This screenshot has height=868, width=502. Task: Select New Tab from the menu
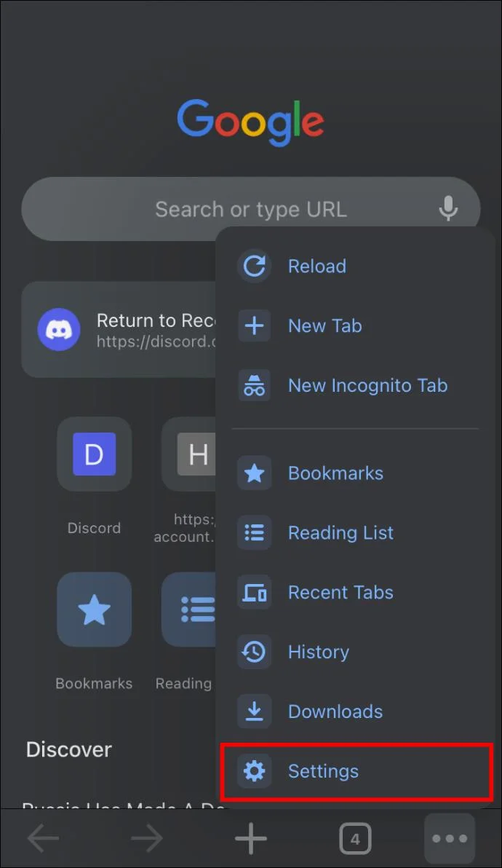click(x=324, y=325)
